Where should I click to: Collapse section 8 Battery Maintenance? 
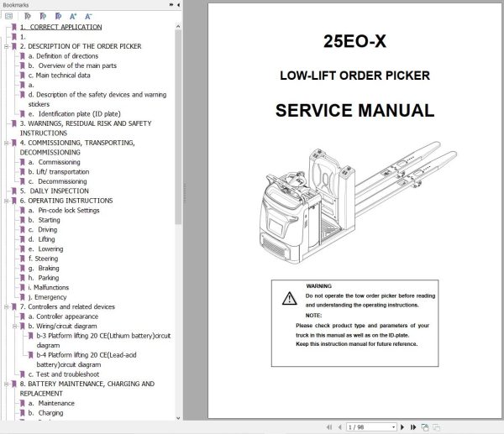pyautogui.click(x=6, y=384)
